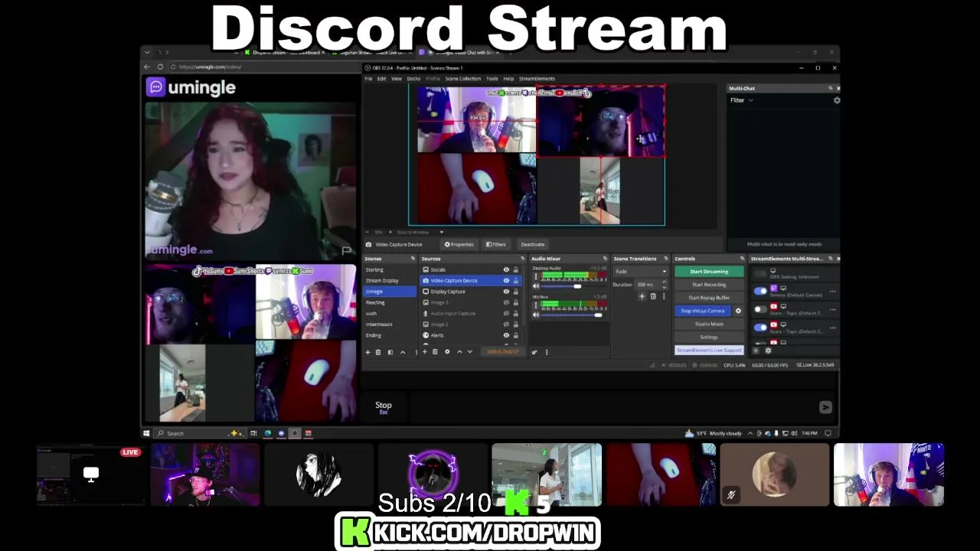Mute Mic/Aux speaker icon
This screenshot has height=551, width=980.
[536, 315]
